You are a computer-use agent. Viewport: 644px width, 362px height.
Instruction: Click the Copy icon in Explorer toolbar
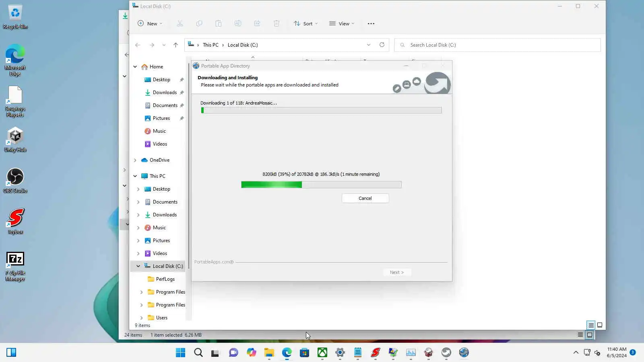click(199, 23)
